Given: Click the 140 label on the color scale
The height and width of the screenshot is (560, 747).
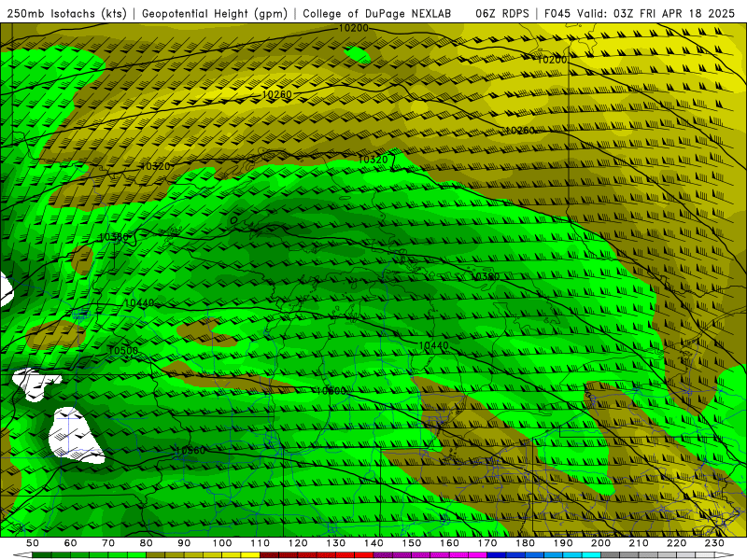Looking at the screenshot, I should (373, 543).
